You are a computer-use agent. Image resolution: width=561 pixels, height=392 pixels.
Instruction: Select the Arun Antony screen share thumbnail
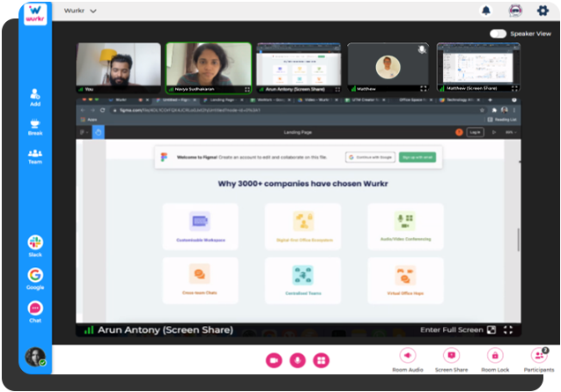coord(299,67)
